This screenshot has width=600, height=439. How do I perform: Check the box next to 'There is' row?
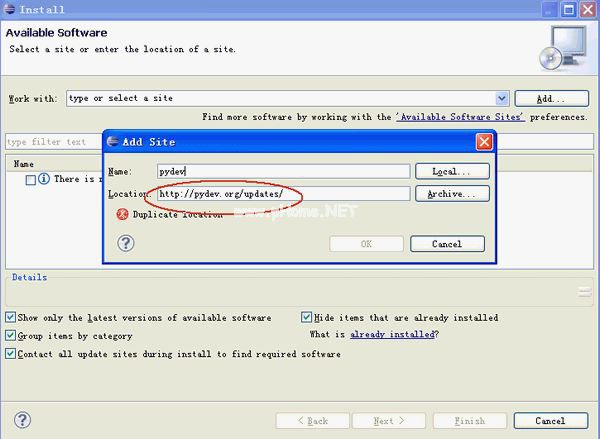click(31, 180)
